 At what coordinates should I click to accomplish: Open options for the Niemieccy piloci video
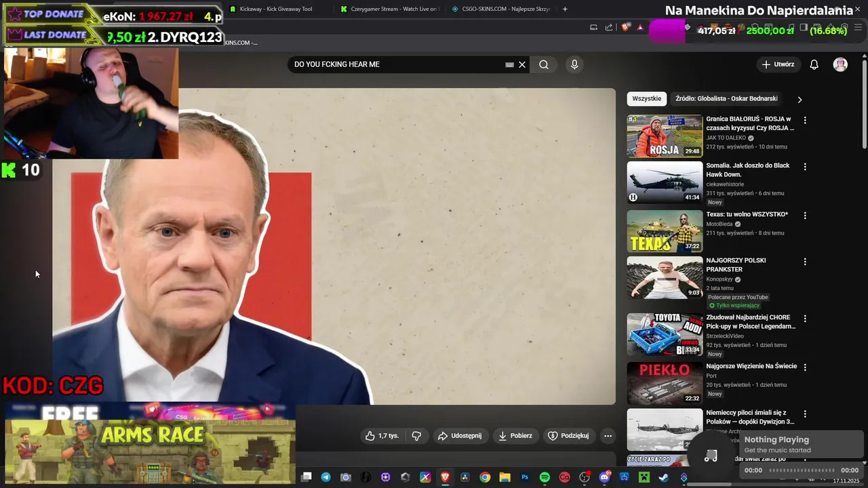coord(805,413)
